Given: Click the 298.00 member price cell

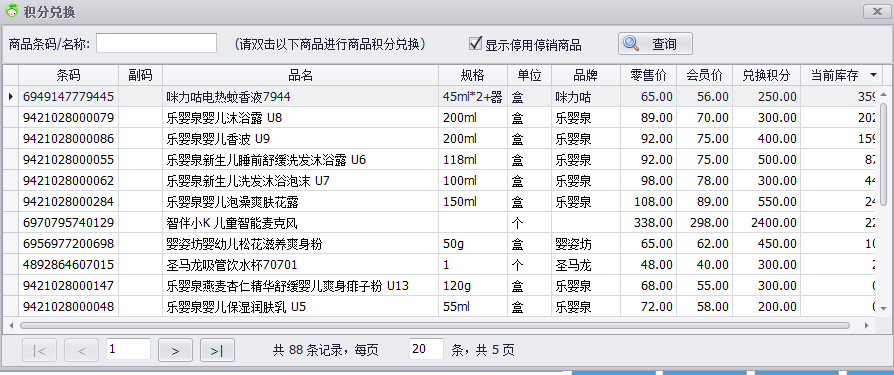Looking at the screenshot, I should coord(704,223).
